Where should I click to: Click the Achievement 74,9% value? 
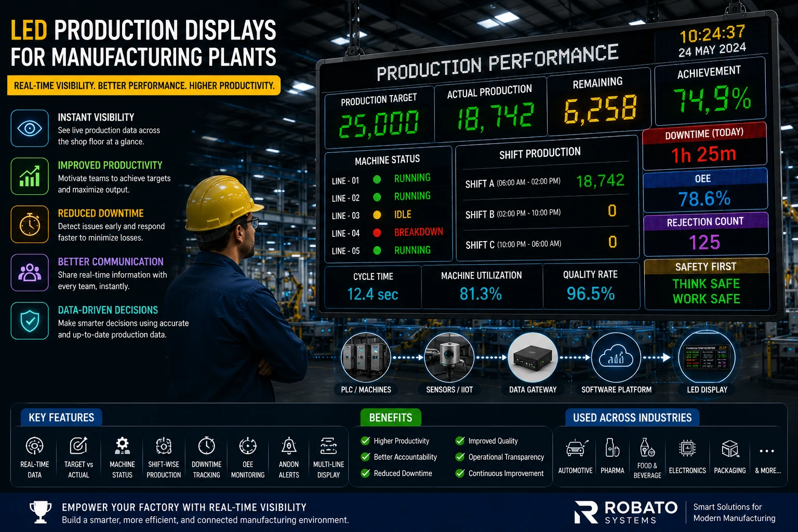pos(712,99)
